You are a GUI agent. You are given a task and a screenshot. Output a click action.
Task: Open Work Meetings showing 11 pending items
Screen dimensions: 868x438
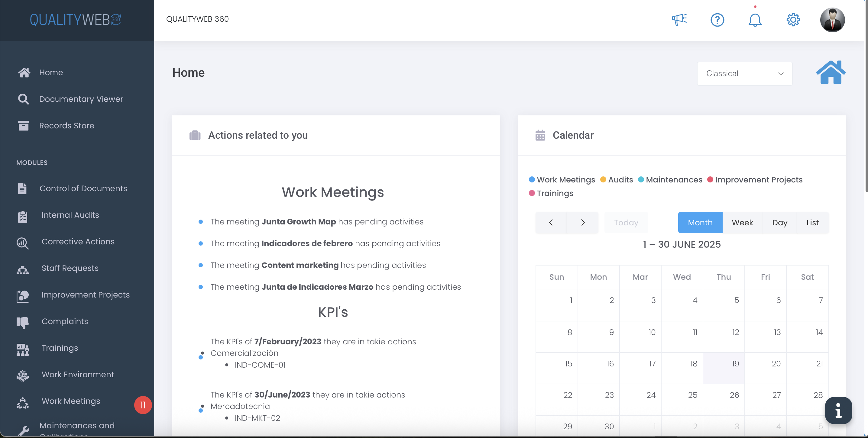click(71, 401)
